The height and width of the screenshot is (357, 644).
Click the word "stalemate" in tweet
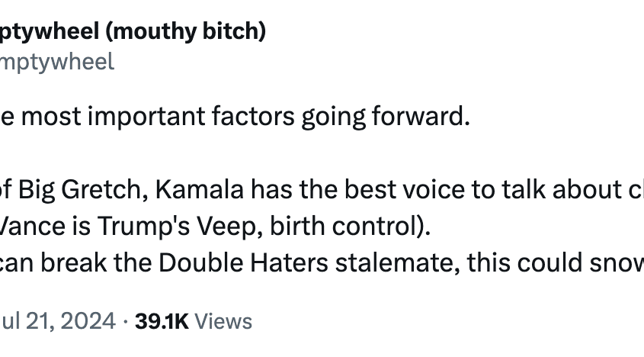(x=398, y=263)
